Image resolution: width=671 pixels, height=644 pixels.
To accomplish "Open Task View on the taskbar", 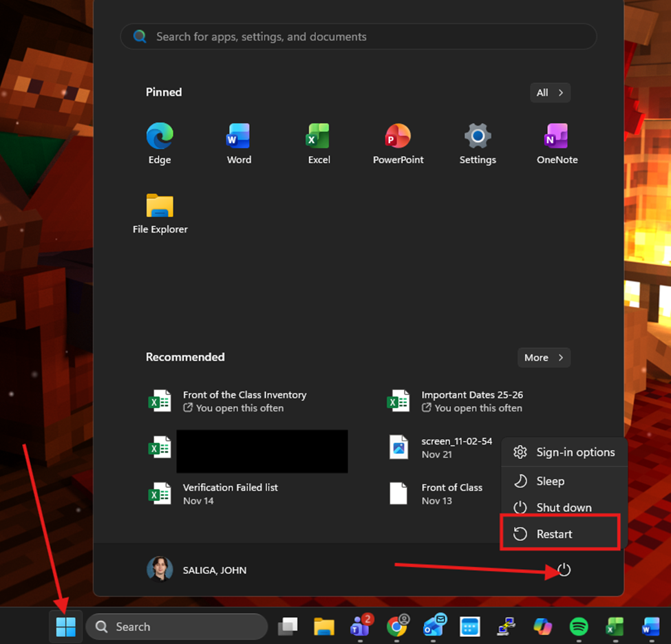I will pos(288,627).
